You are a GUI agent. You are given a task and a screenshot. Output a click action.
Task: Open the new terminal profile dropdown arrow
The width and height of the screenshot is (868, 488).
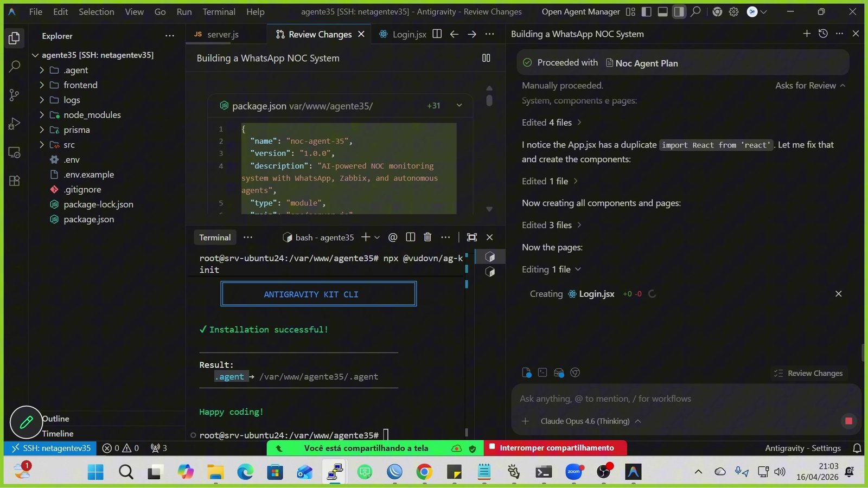pyautogui.click(x=377, y=237)
